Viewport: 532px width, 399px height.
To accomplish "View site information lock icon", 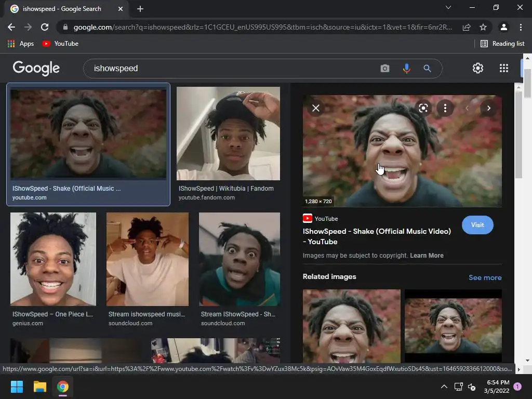I will click(65, 27).
